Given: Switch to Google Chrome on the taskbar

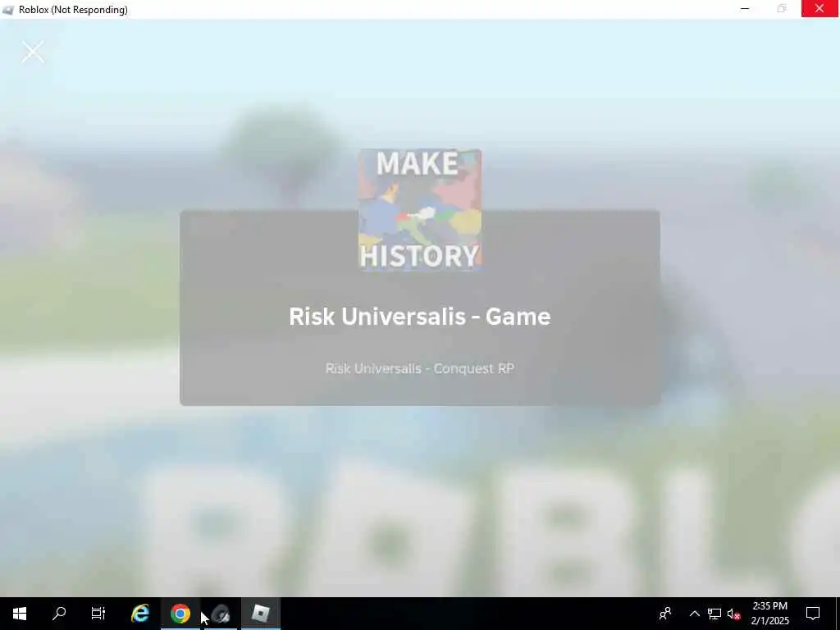Looking at the screenshot, I should tap(180, 614).
